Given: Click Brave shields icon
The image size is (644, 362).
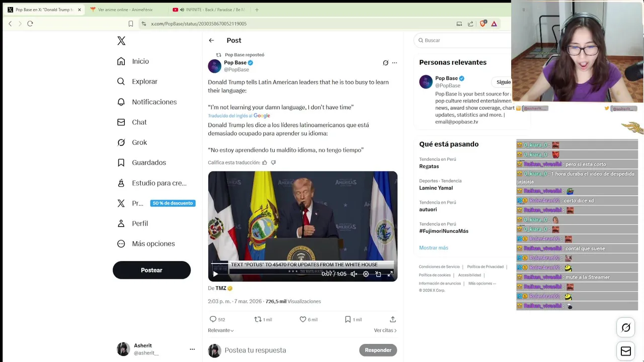Looking at the screenshot, I should [483, 24].
